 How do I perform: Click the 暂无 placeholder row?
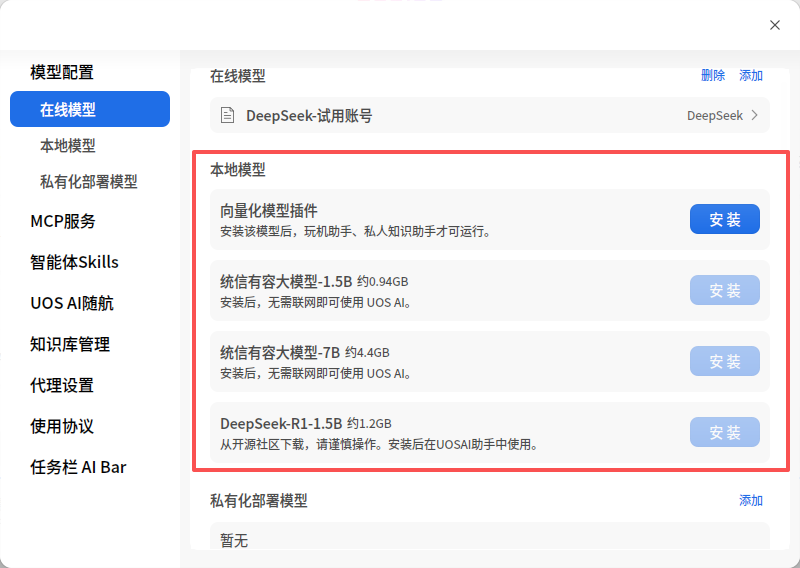click(489, 536)
